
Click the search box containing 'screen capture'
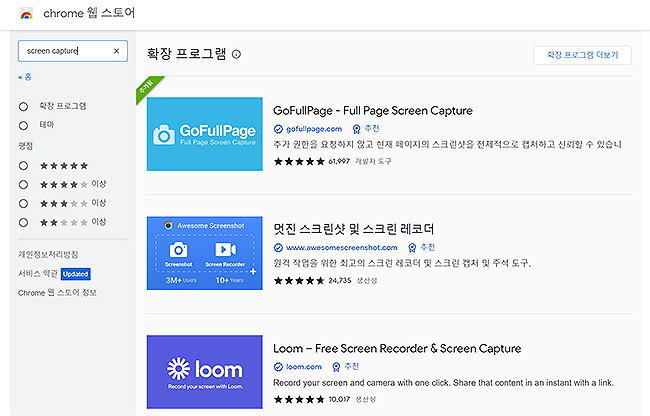point(73,51)
